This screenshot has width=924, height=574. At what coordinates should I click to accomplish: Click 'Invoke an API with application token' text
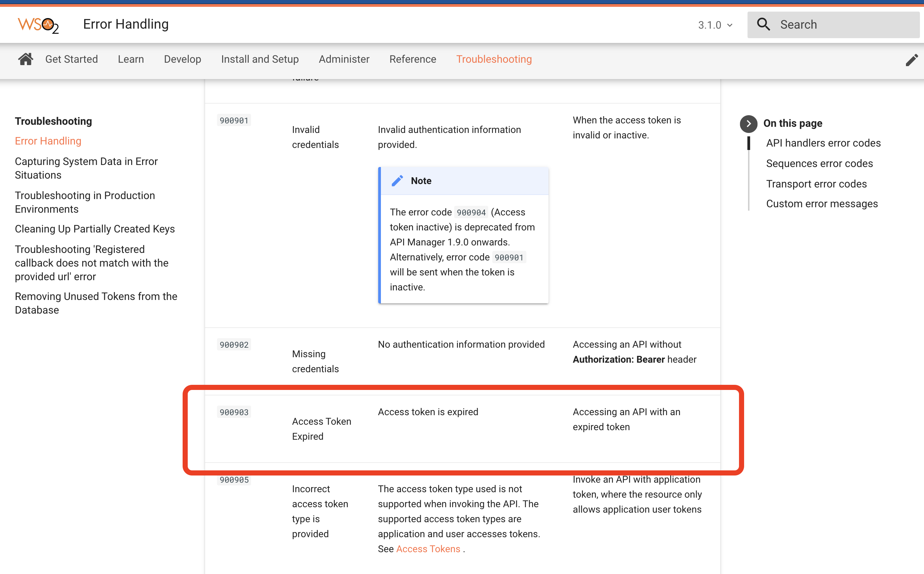[x=637, y=494]
